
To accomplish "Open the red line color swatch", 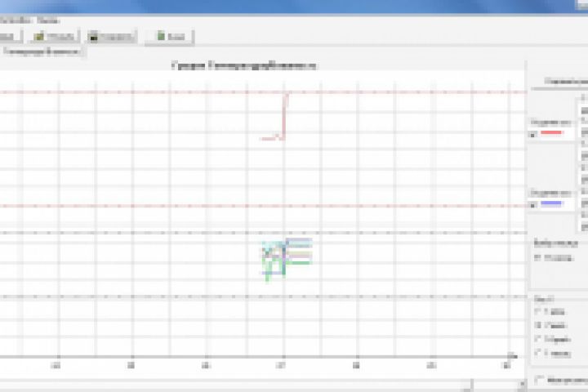I will tap(551, 133).
